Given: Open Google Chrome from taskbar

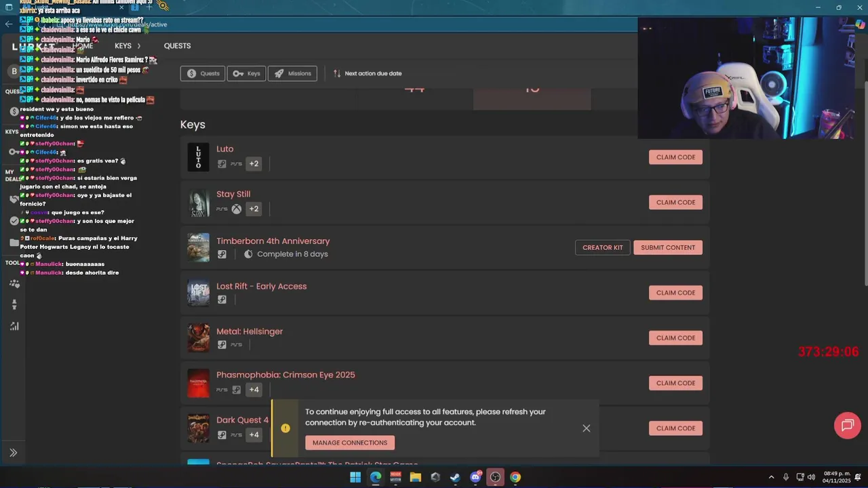Looking at the screenshot, I should (x=515, y=477).
